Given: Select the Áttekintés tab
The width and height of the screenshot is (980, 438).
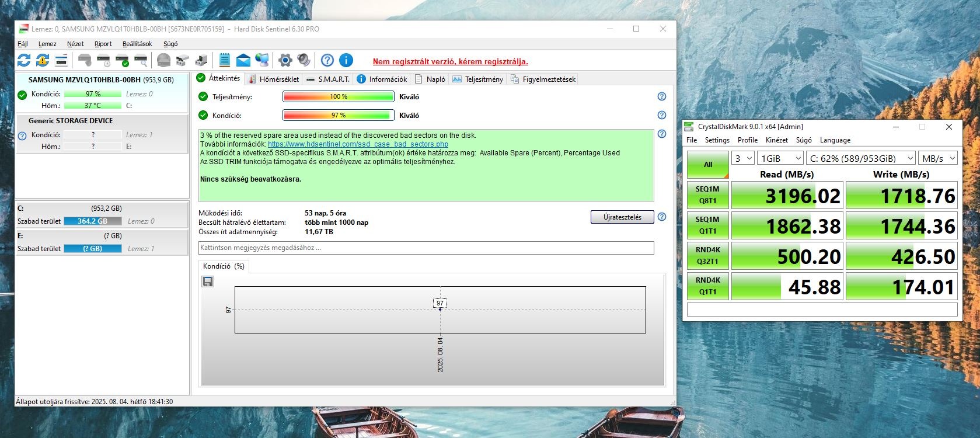Looking at the screenshot, I should coord(218,78).
